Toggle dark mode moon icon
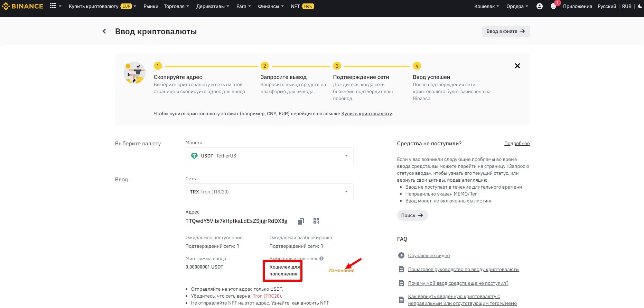Screen dimensions: 644x308 640,6
